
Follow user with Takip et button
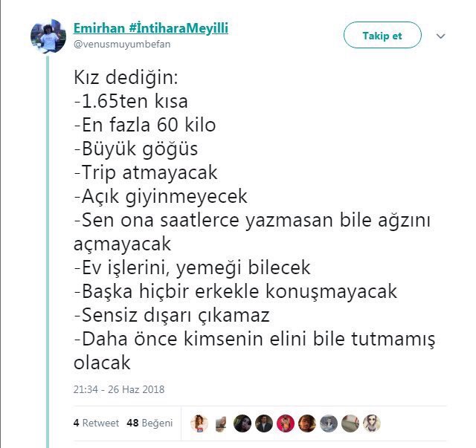tap(382, 35)
